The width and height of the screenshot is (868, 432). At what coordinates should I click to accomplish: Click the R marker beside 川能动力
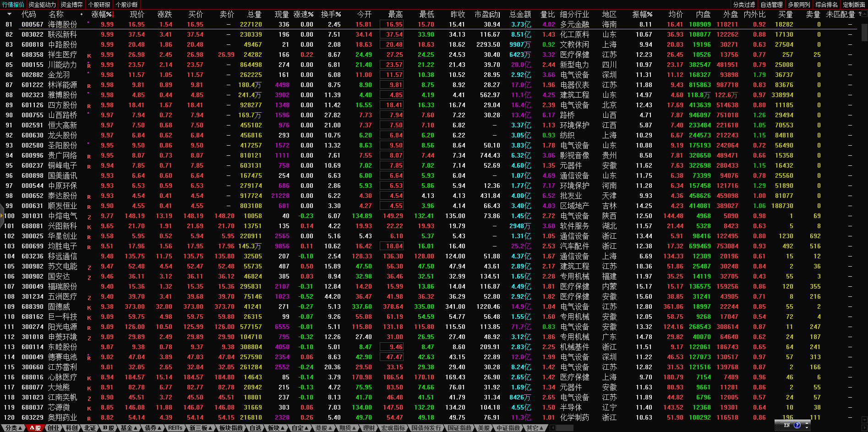coord(89,66)
